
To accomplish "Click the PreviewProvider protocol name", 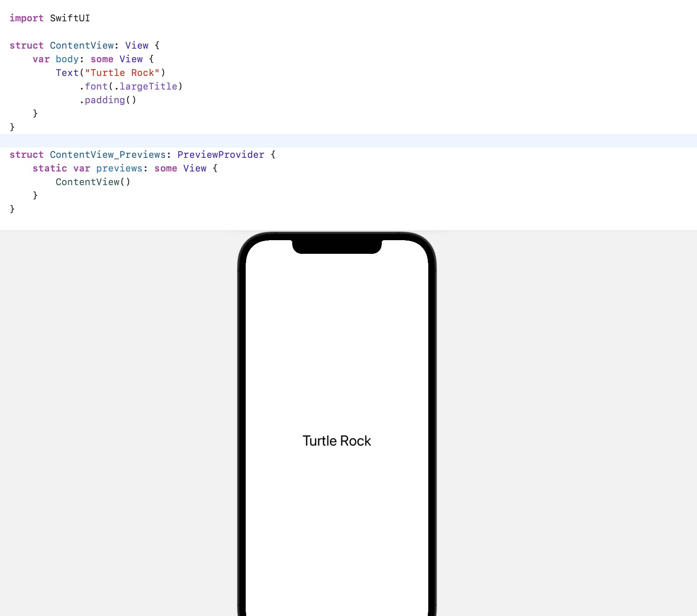I will (x=221, y=155).
